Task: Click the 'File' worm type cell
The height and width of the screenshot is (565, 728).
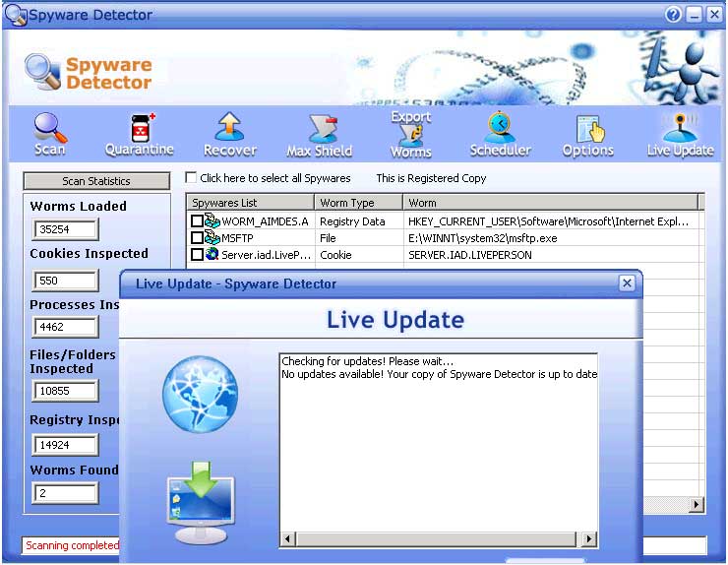Action: tap(359, 238)
